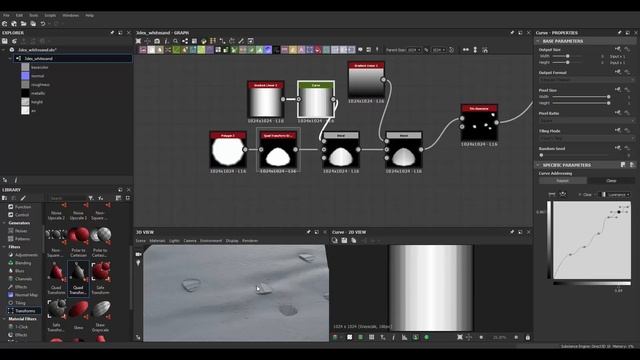Select the height output in Explorer
Viewport: 640px width, 360px height.
point(37,102)
